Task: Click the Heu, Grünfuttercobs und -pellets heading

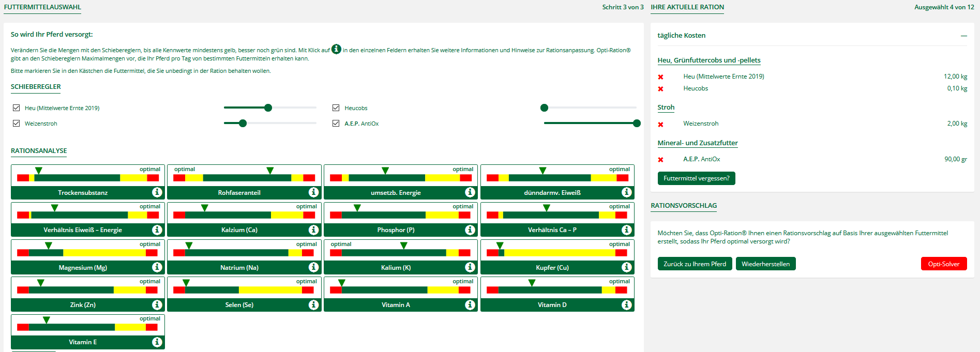Action: [x=708, y=60]
